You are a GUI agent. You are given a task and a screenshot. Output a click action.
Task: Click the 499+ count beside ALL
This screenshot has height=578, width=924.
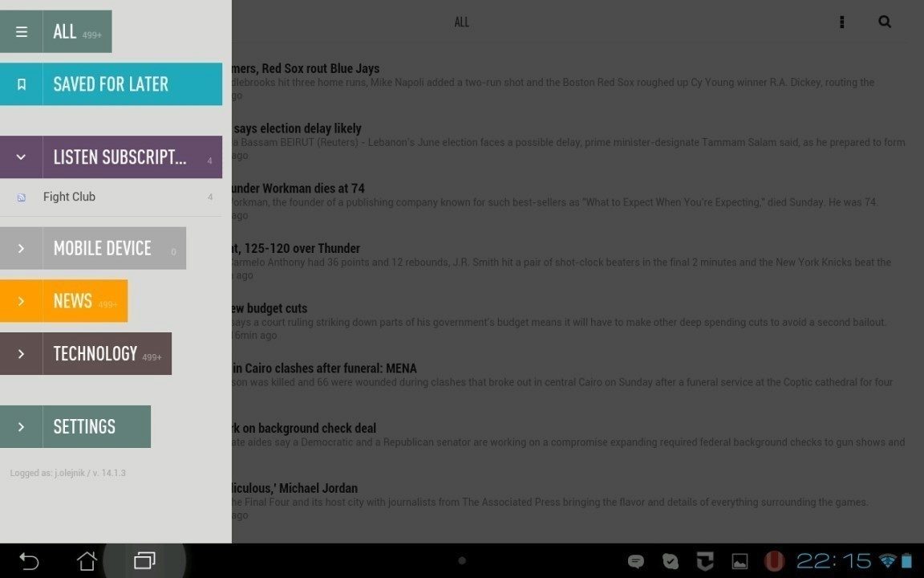point(92,35)
